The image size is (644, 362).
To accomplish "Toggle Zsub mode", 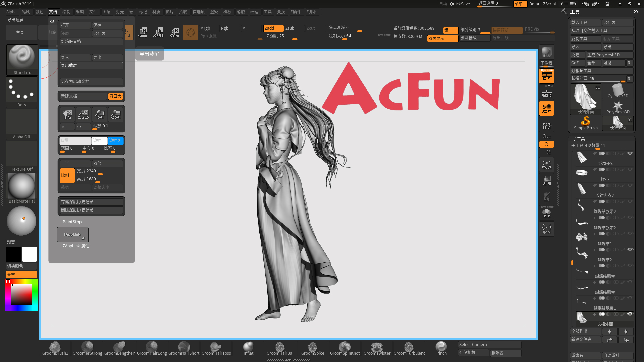I will (294, 28).
